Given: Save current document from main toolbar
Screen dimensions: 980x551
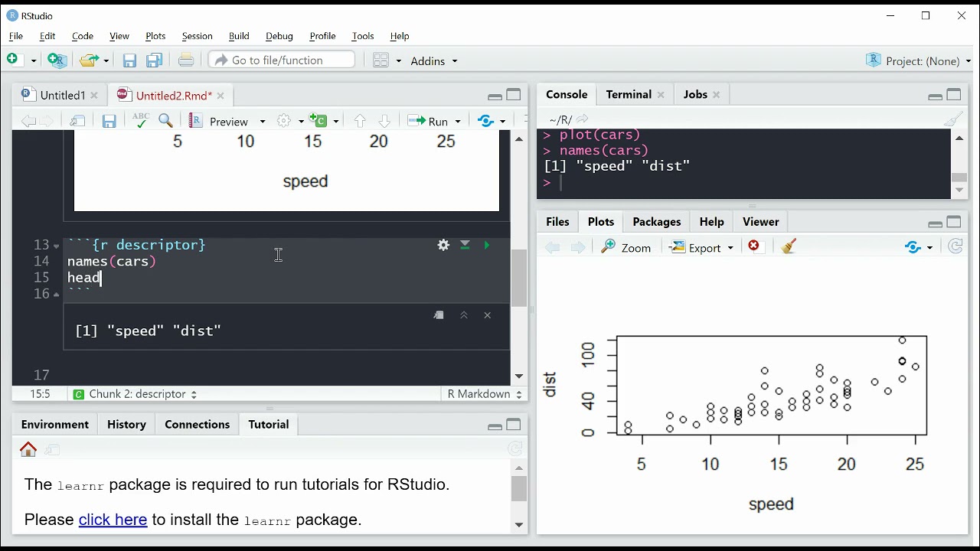Looking at the screenshot, I should point(129,60).
